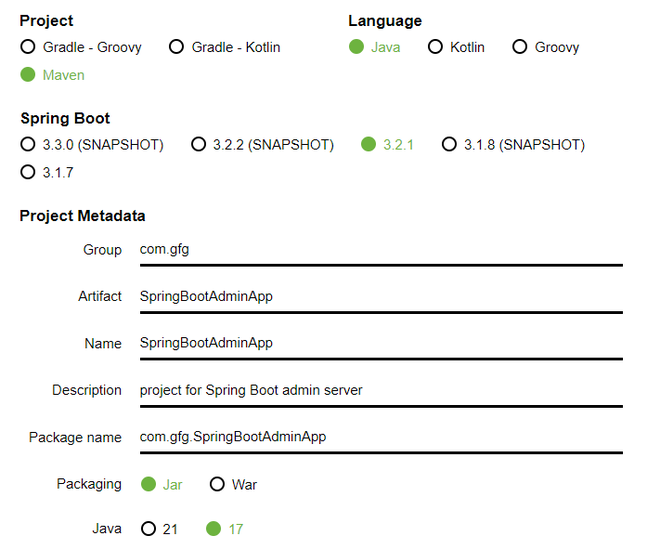
Task: Choose Spring Boot 3.3.0 (SNAPSHOT)
Action: [28, 144]
